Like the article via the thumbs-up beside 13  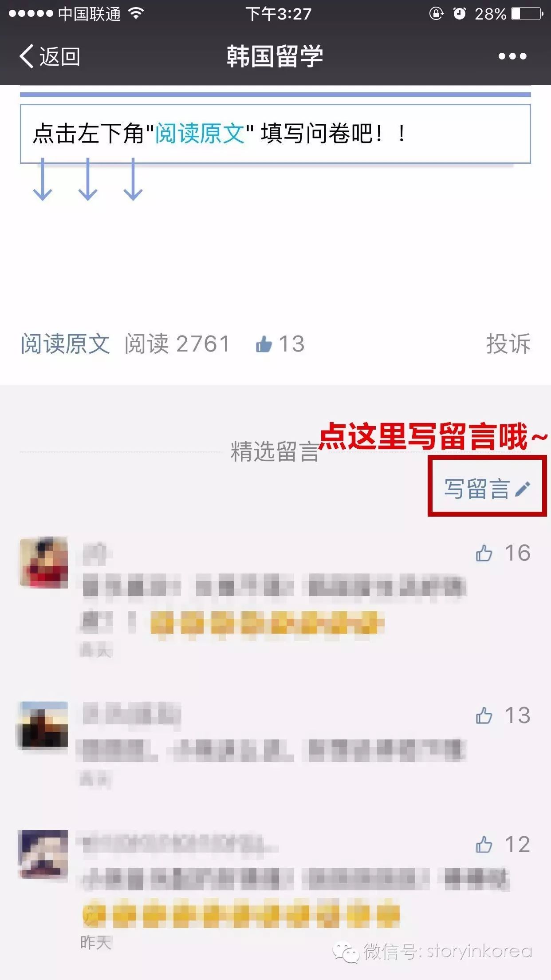(x=264, y=344)
